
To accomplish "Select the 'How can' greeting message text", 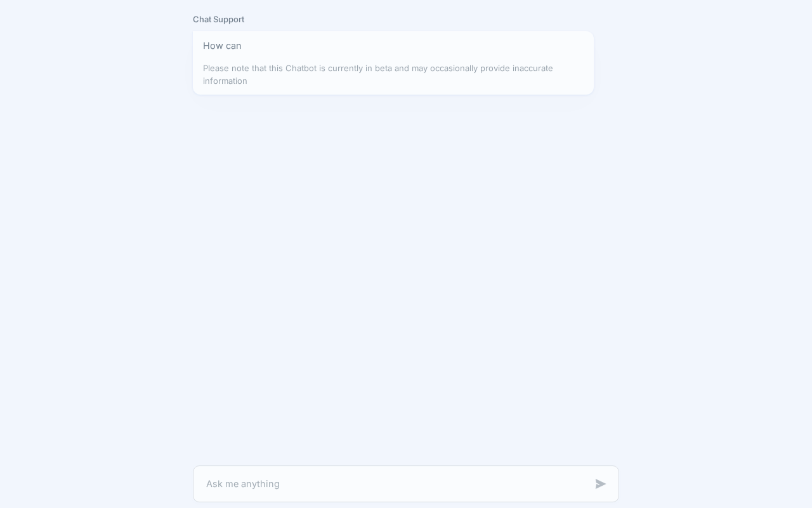I will point(222,46).
